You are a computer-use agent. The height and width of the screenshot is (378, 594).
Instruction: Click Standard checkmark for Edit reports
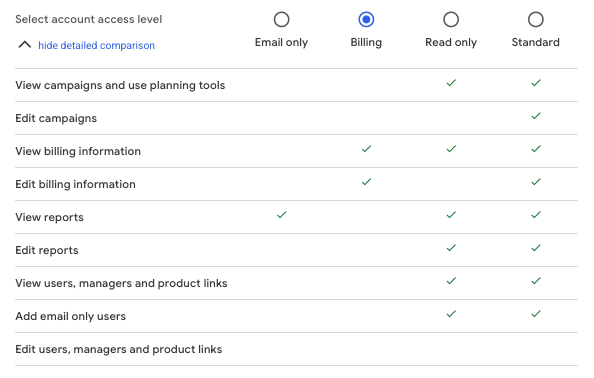click(x=536, y=248)
